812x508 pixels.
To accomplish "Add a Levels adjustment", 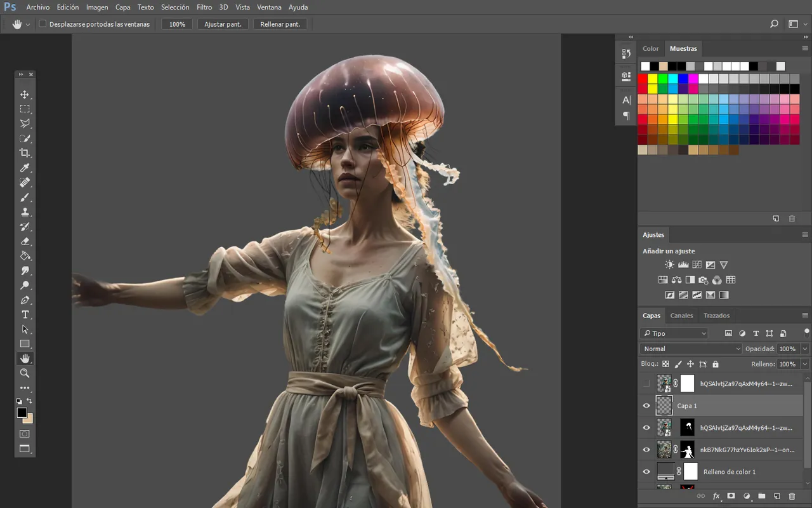I will (683, 265).
